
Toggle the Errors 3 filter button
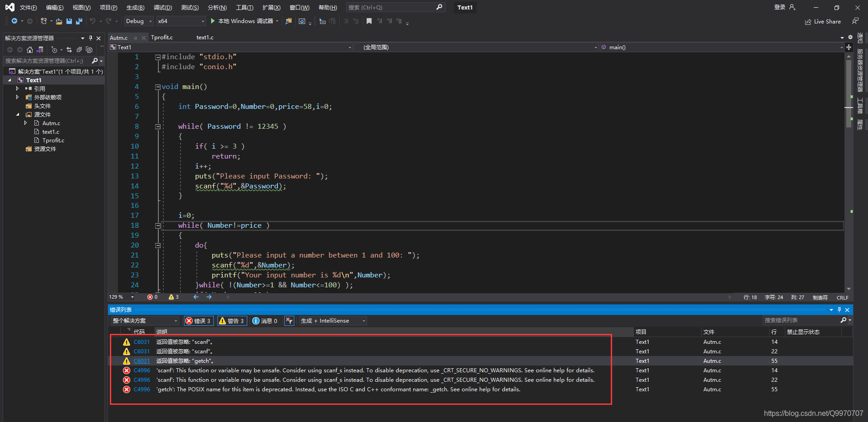point(198,321)
